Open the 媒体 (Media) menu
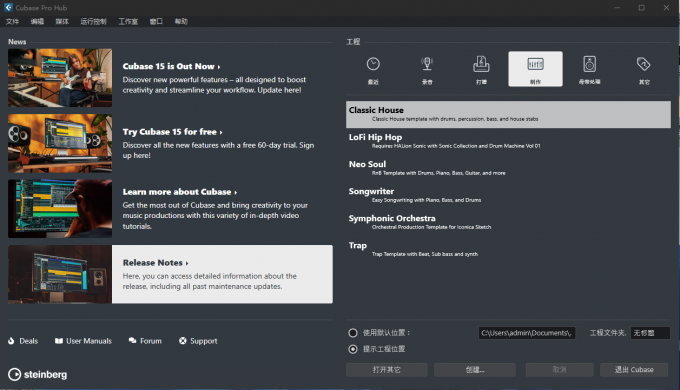This screenshot has width=680, height=390. (62, 21)
